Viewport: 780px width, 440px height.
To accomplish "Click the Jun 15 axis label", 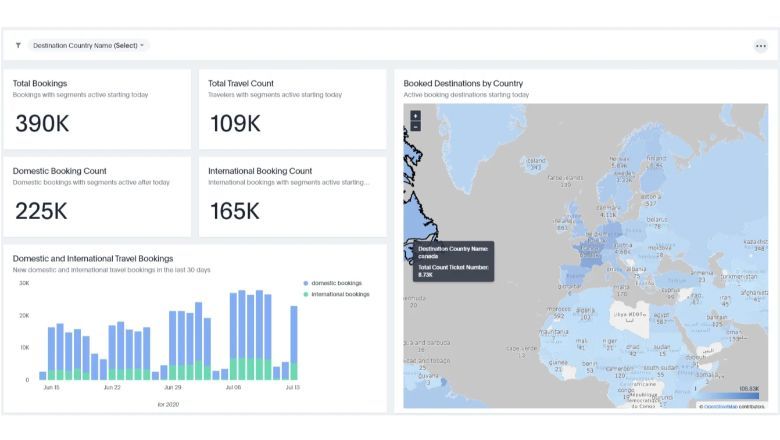I will tap(51, 387).
